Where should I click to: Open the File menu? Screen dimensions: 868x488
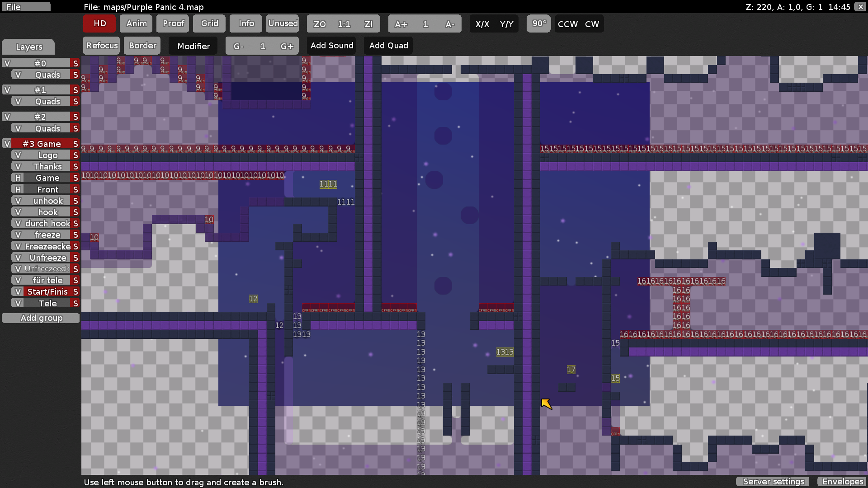point(25,7)
